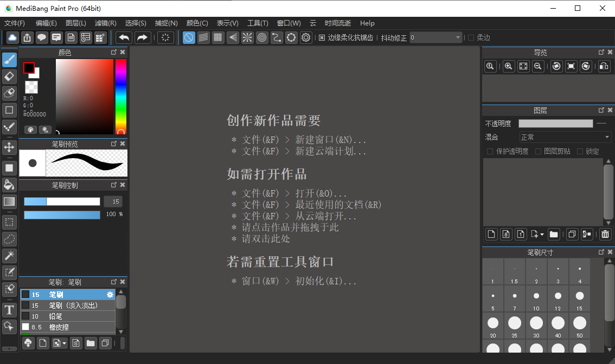Select the Magic Wand tool
The image size is (615, 364).
[x=9, y=256]
